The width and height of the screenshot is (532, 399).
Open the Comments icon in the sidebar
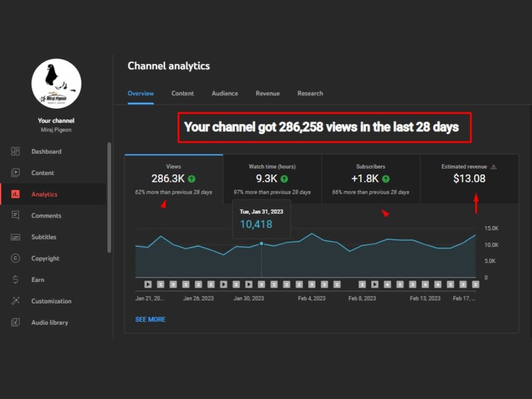[x=15, y=215]
